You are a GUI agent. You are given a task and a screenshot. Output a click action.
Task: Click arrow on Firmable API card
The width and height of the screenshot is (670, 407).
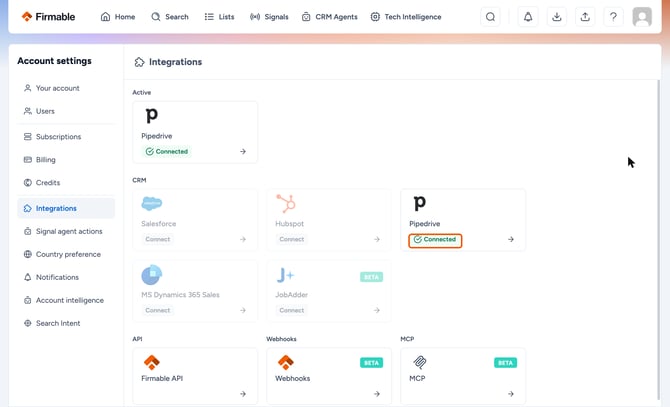[243, 394]
